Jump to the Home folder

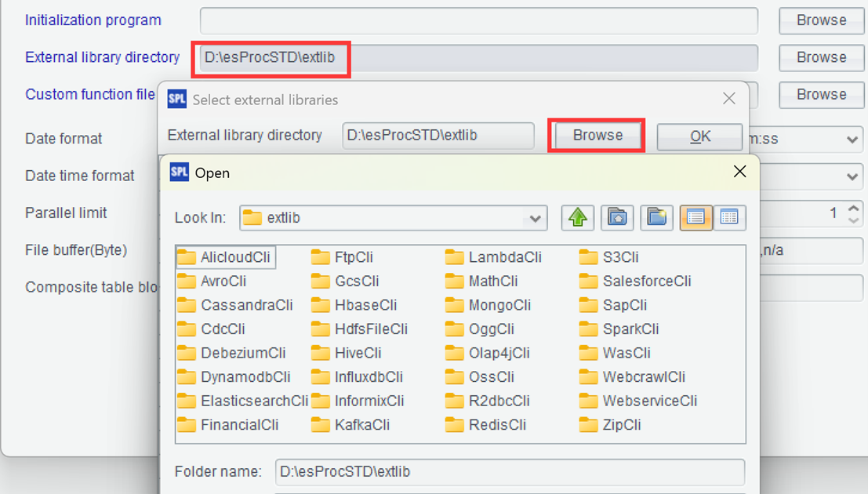click(617, 218)
